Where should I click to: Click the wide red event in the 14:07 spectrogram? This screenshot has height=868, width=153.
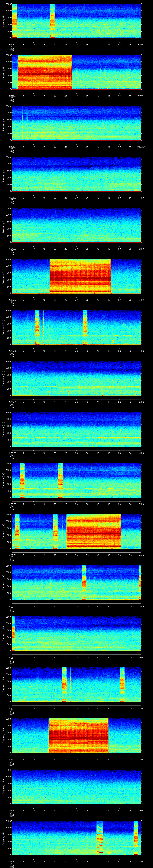pyautogui.click(x=94, y=531)
